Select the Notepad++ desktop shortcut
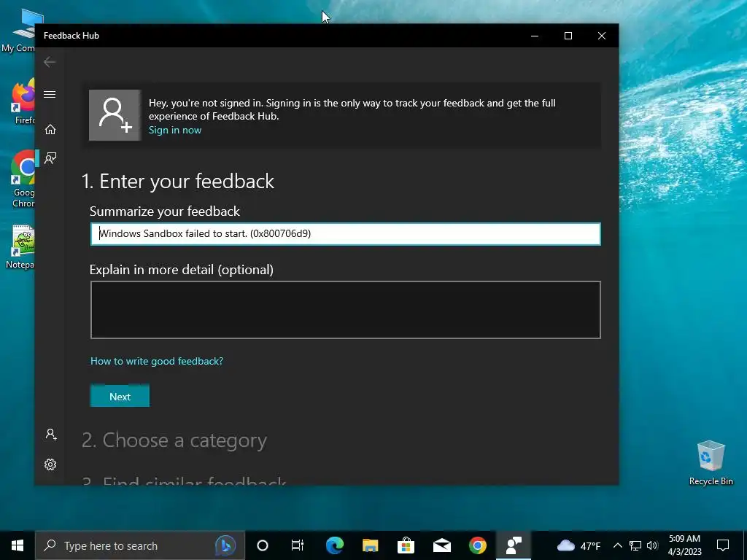 click(21, 247)
